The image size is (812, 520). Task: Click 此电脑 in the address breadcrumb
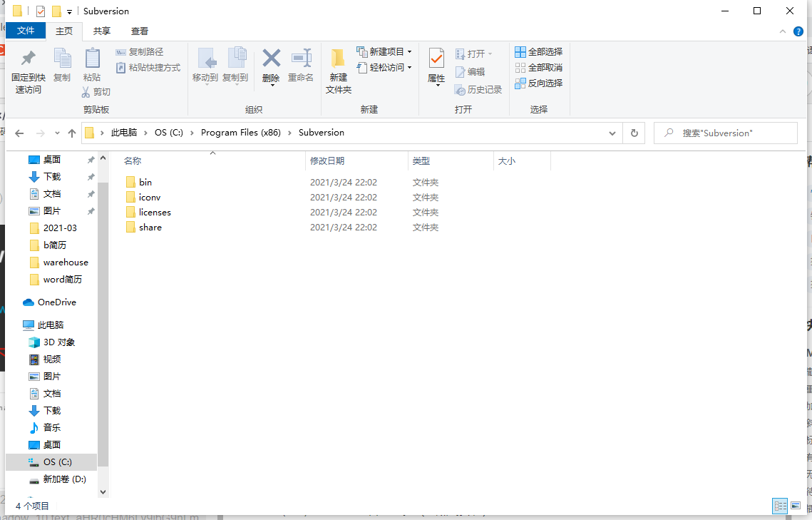coord(124,133)
